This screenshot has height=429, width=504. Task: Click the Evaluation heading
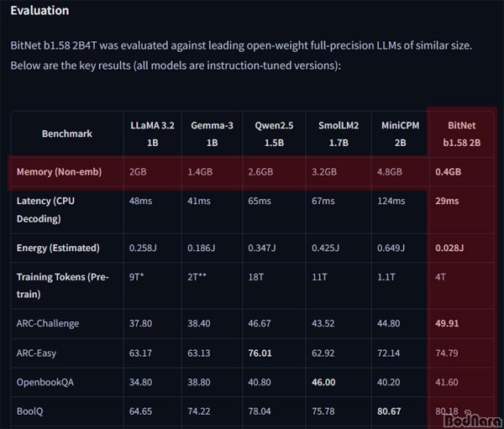tap(39, 10)
